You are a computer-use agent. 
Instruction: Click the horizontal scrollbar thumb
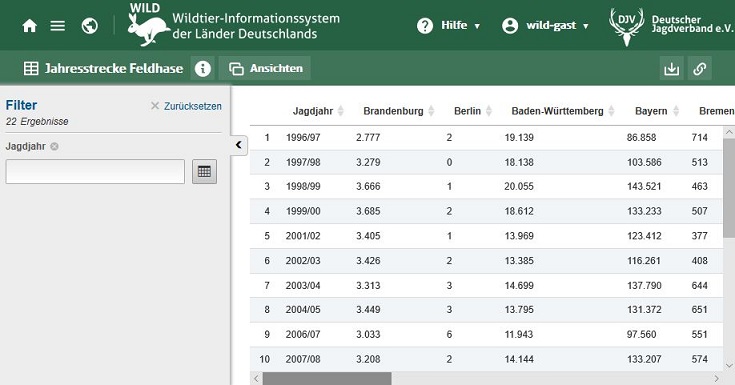click(327, 378)
